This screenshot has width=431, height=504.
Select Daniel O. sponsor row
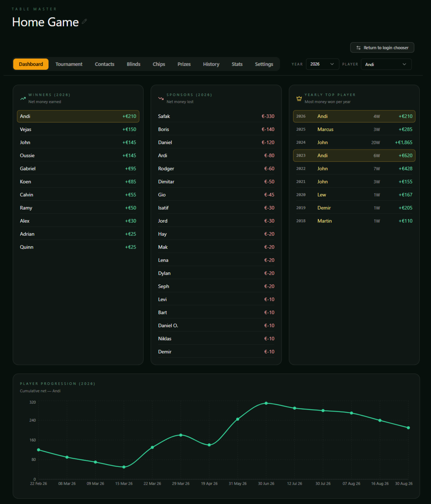click(216, 326)
